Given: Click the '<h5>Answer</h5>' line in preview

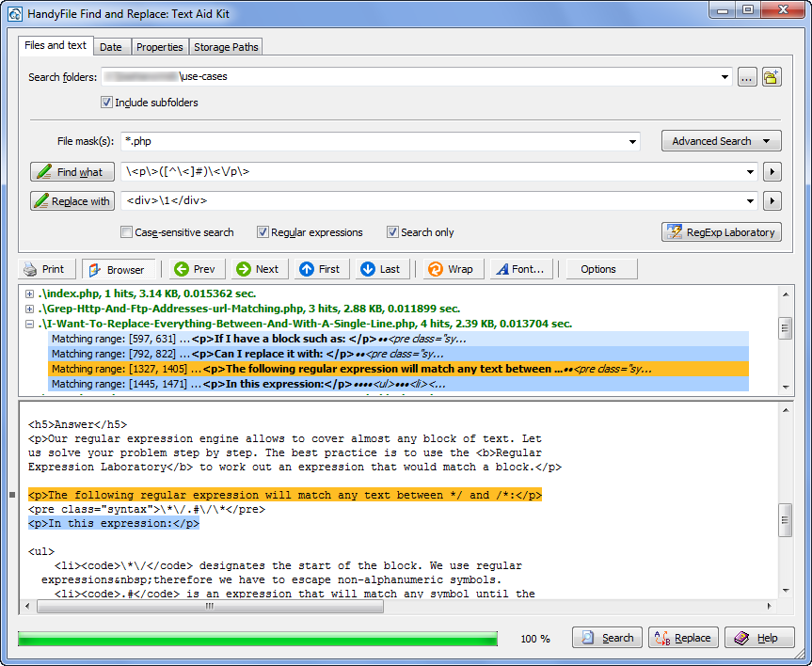Looking at the screenshot, I should coord(77,424).
